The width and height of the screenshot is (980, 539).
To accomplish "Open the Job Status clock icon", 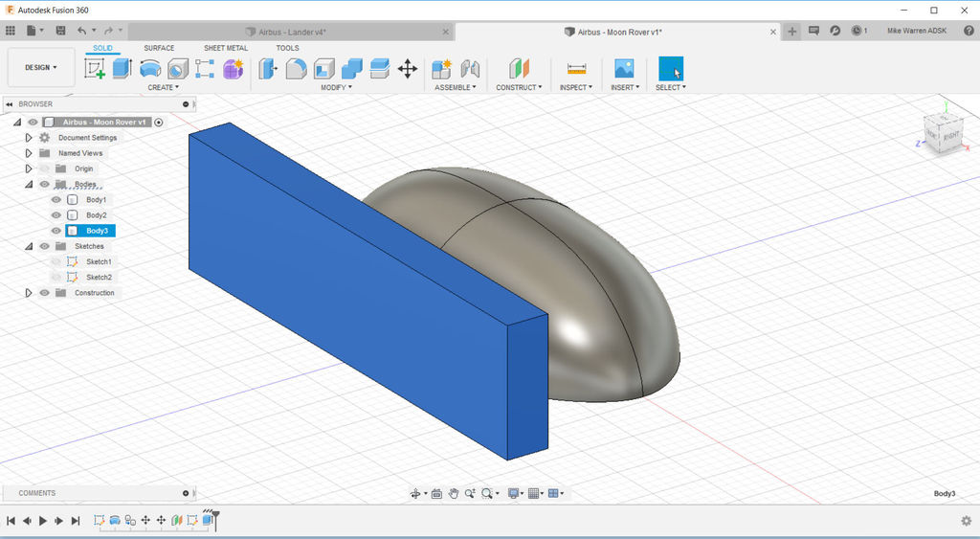I will (x=857, y=30).
